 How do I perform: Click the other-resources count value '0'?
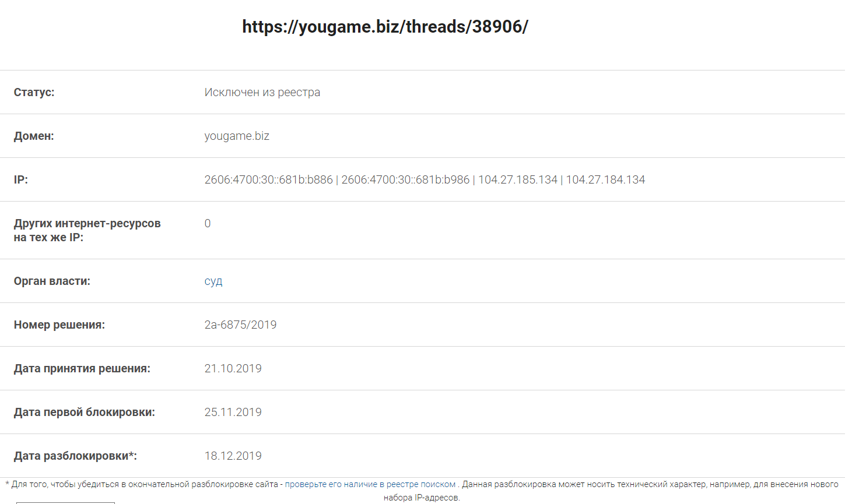(x=208, y=223)
